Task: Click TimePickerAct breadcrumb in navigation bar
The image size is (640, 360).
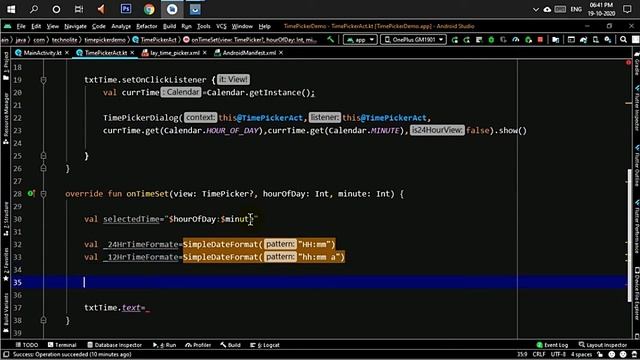Action: (x=154, y=40)
